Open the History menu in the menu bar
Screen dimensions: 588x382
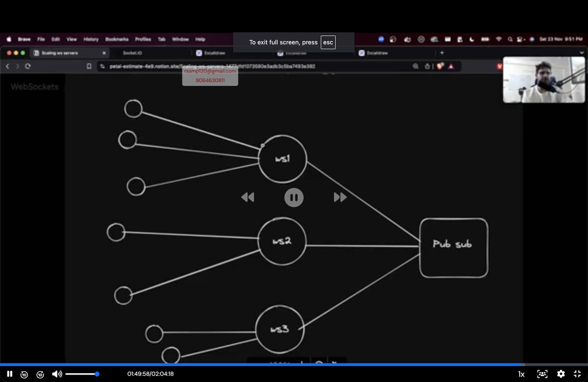pyautogui.click(x=91, y=39)
